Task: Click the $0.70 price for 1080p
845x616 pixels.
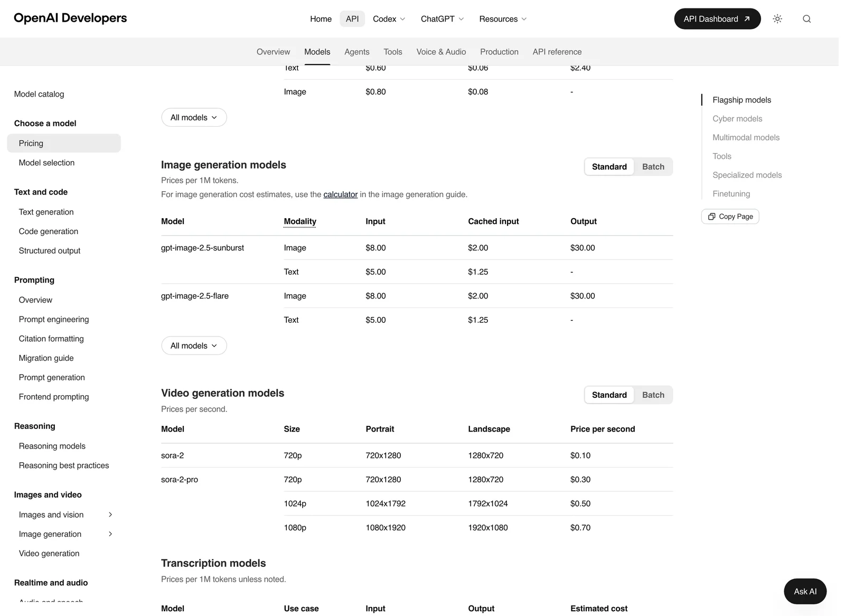Action: (580, 528)
